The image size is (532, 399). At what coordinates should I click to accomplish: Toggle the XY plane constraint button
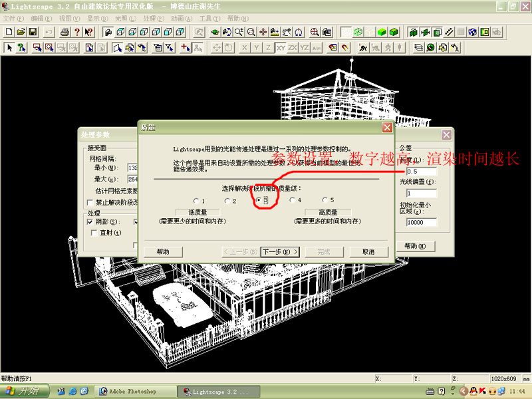(281, 48)
